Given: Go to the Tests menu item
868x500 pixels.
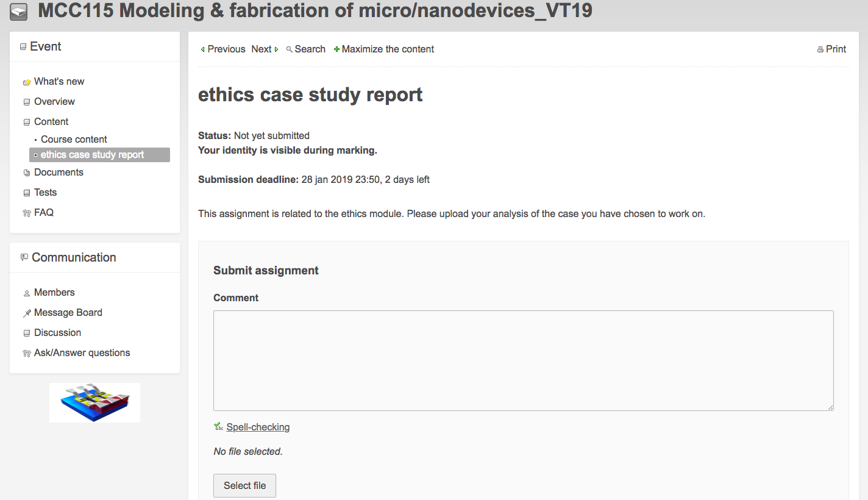Looking at the screenshot, I should (x=45, y=192).
